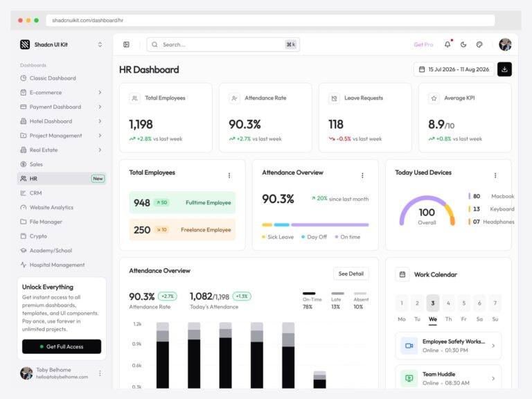Open the CRM sidebar item
This screenshot has width=532, height=399.
coord(62,193)
